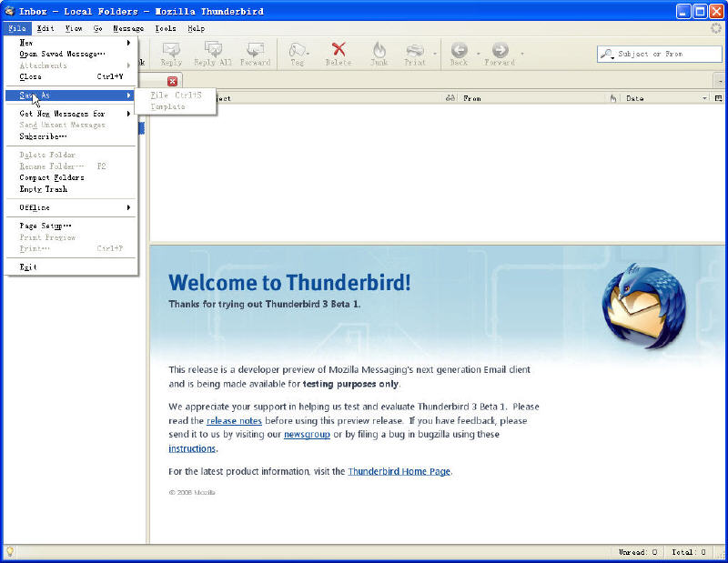
Task: Click the greyed Rename Folder item
Action: tap(70, 166)
